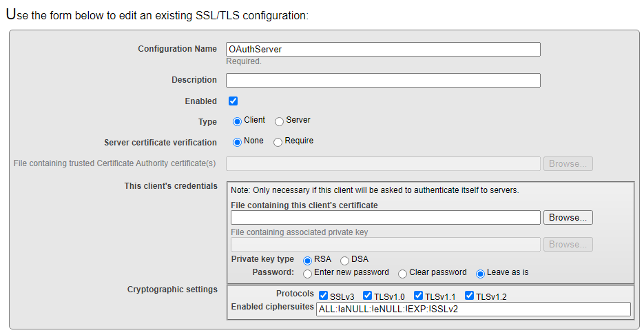The width and height of the screenshot is (644, 335).
Task: Choose Require for server certificate verification
Action: tap(278, 142)
